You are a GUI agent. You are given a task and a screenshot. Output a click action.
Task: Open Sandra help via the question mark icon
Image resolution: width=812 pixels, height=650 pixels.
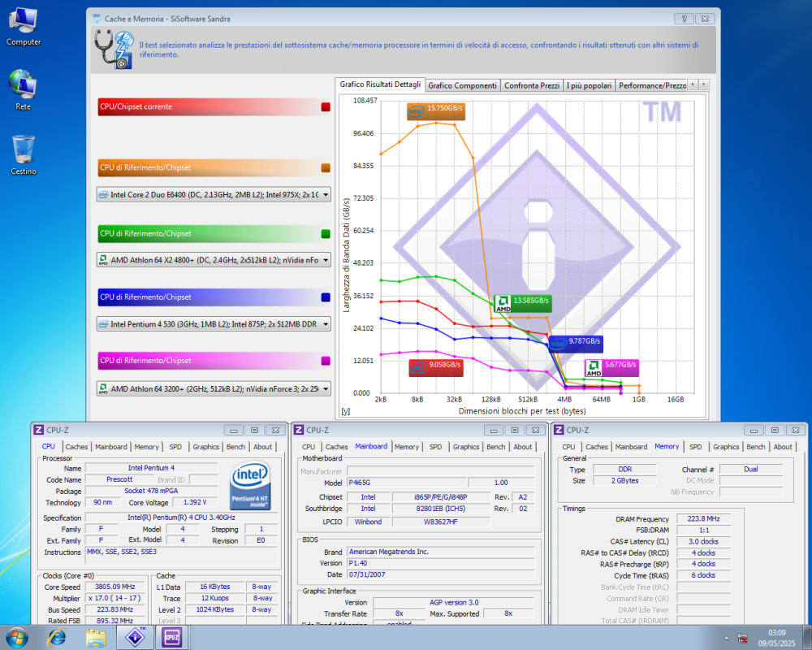tap(686, 18)
